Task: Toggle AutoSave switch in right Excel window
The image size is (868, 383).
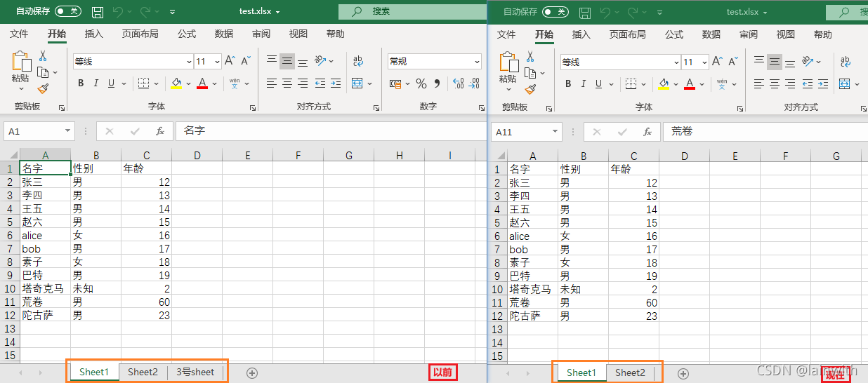Action: [x=555, y=12]
